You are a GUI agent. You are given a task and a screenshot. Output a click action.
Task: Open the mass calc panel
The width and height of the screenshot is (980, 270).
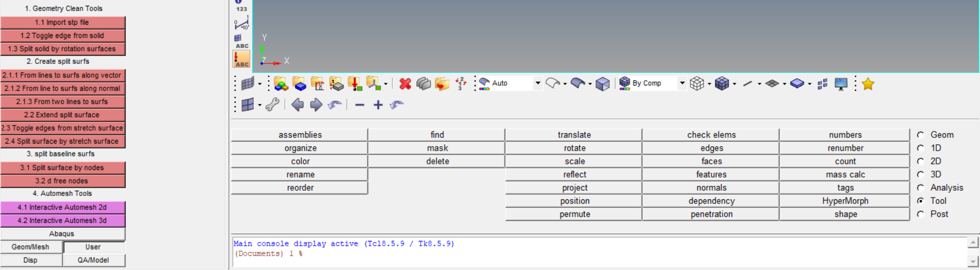[x=845, y=174]
